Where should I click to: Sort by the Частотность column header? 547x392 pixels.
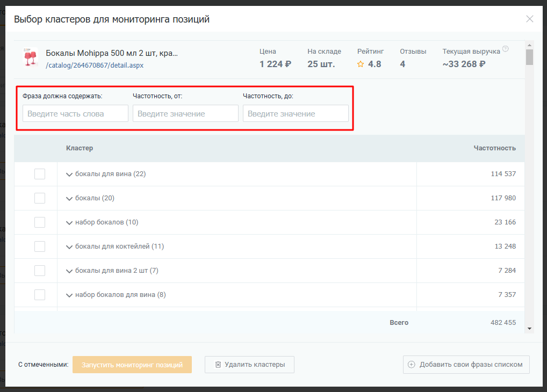pos(494,148)
